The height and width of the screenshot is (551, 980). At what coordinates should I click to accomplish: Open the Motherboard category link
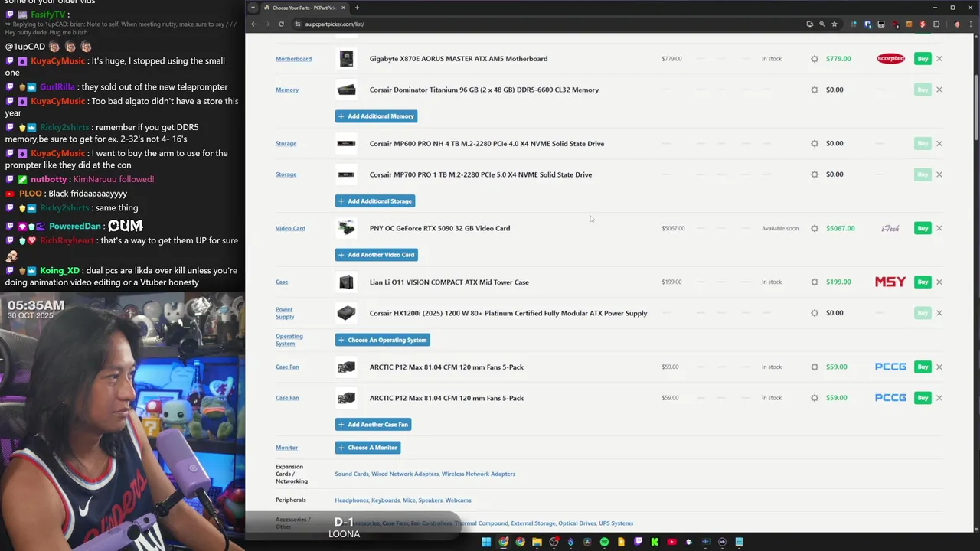click(293, 59)
